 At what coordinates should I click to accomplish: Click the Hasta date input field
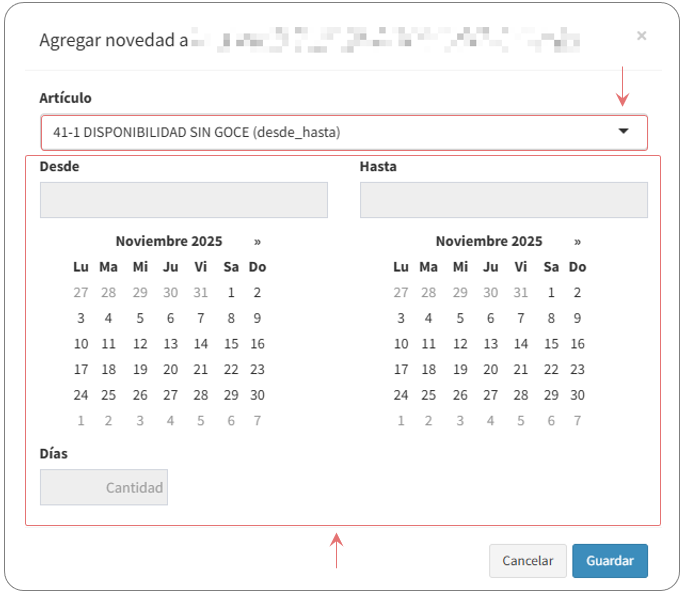pos(503,200)
